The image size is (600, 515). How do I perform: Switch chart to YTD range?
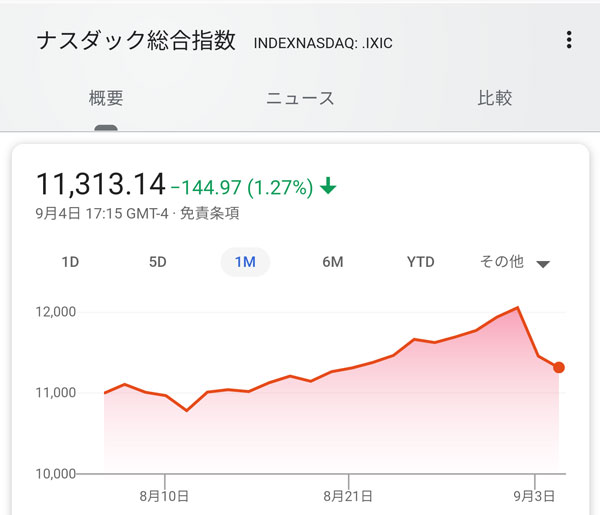pos(421,262)
